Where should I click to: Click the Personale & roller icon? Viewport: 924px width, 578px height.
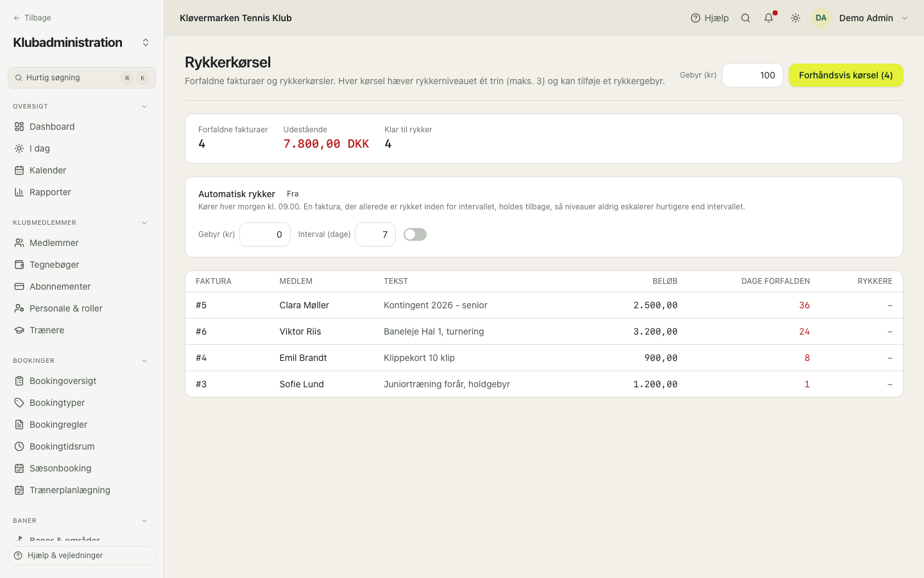point(19,308)
